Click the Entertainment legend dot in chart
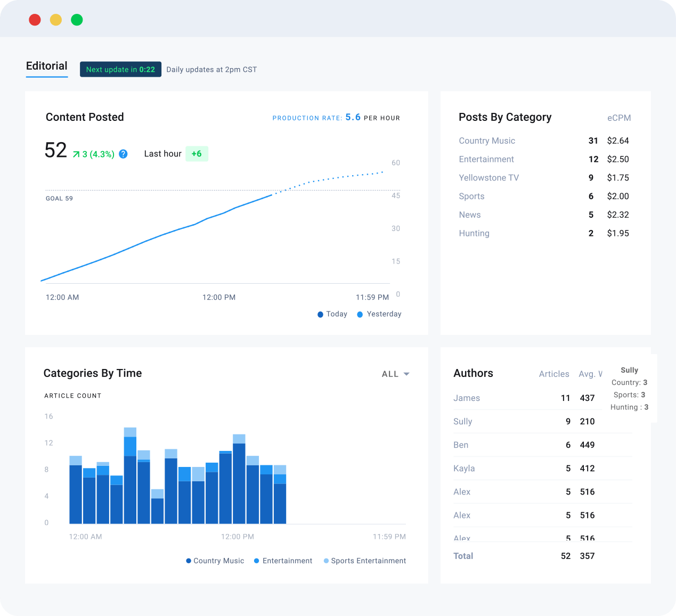This screenshot has height=616, width=676. click(x=257, y=561)
